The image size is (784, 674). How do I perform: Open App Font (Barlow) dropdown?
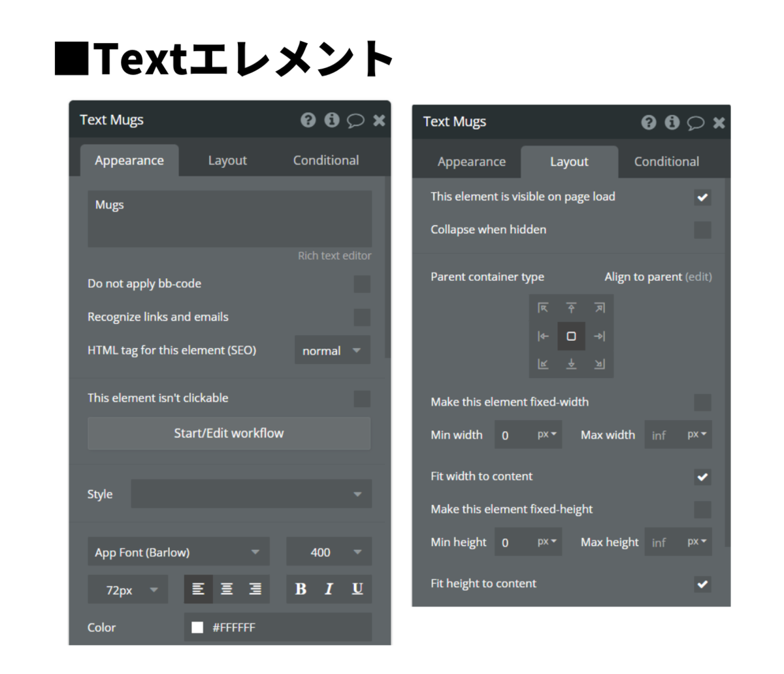click(x=178, y=552)
